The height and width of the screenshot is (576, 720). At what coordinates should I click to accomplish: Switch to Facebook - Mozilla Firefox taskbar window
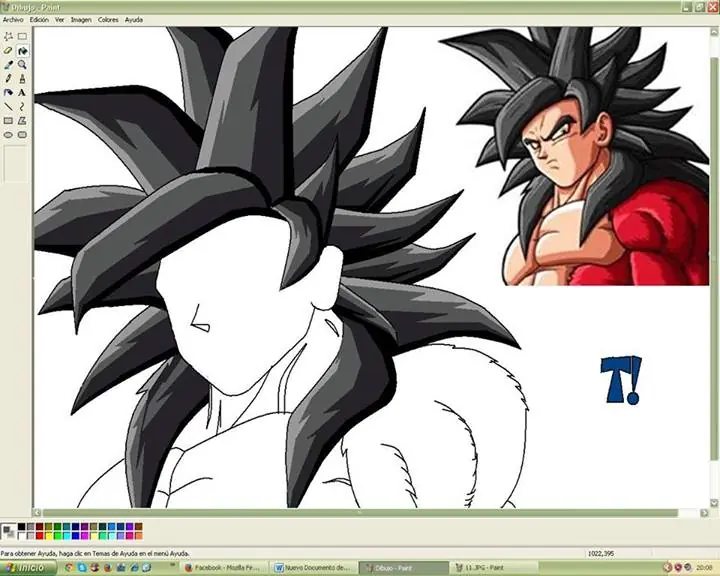click(225, 568)
